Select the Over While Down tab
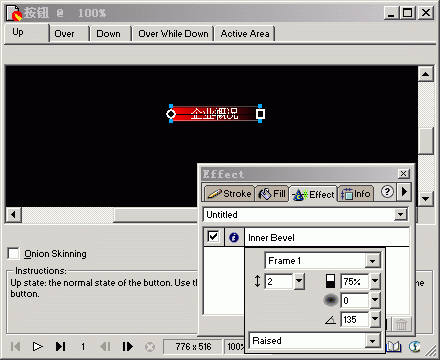This screenshot has width=440, height=360. [173, 34]
